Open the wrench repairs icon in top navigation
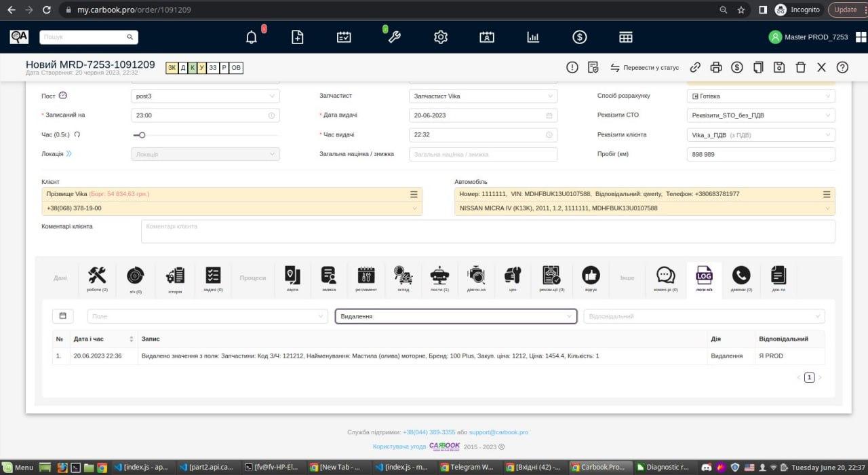868x475 pixels. click(x=394, y=37)
